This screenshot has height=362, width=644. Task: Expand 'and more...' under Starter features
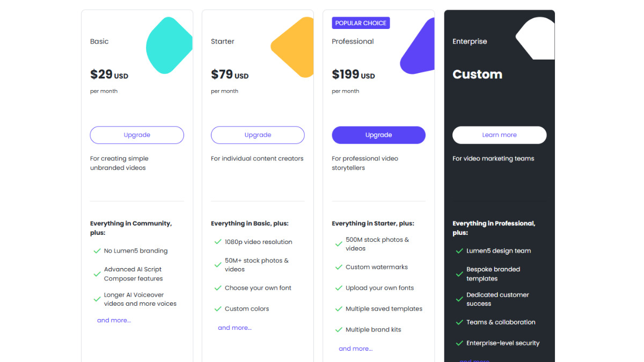click(x=235, y=328)
